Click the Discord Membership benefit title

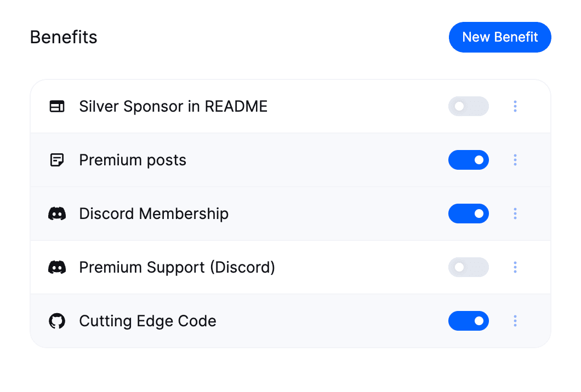click(153, 214)
